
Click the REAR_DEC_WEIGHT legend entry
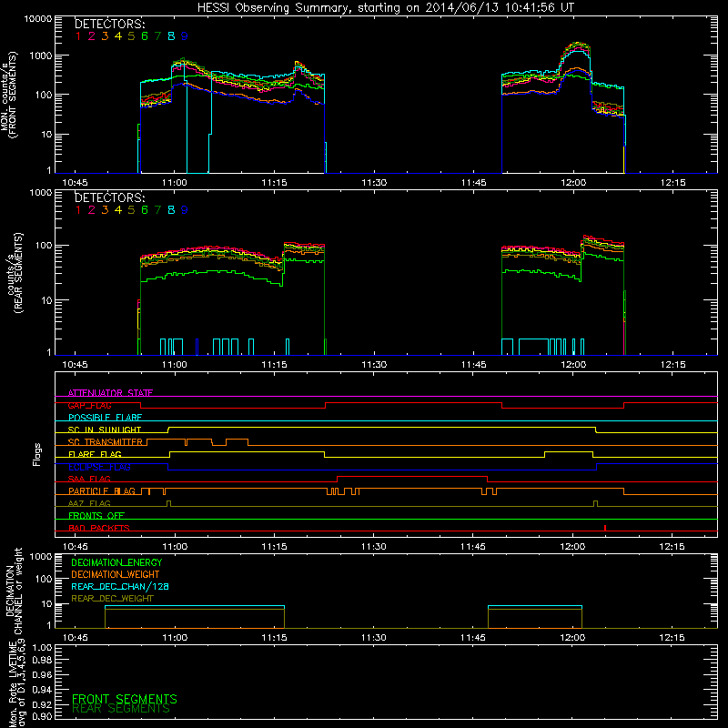tap(112, 599)
